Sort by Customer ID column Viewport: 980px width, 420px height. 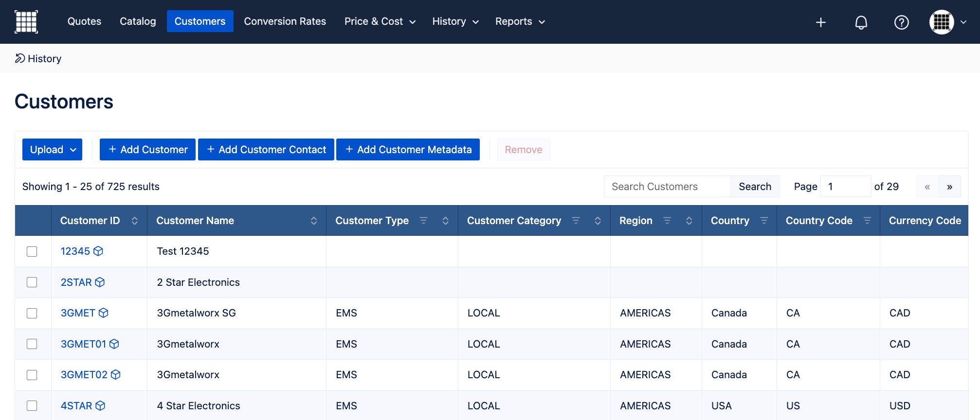pos(135,221)
